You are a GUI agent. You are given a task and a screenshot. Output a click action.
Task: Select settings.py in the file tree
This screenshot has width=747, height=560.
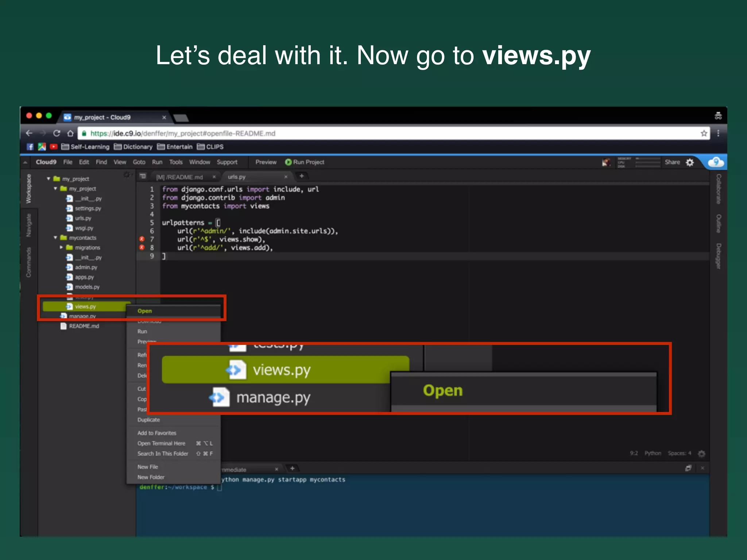pyautogui.click(x=88, y=209)
